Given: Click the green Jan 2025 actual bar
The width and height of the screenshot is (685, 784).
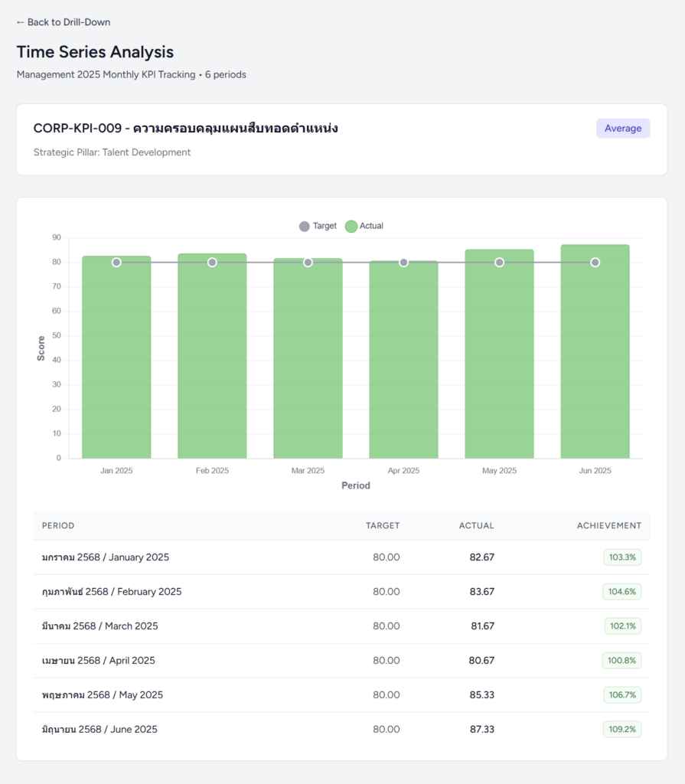Looking at the screenshot, I should [x=116, y=360].
